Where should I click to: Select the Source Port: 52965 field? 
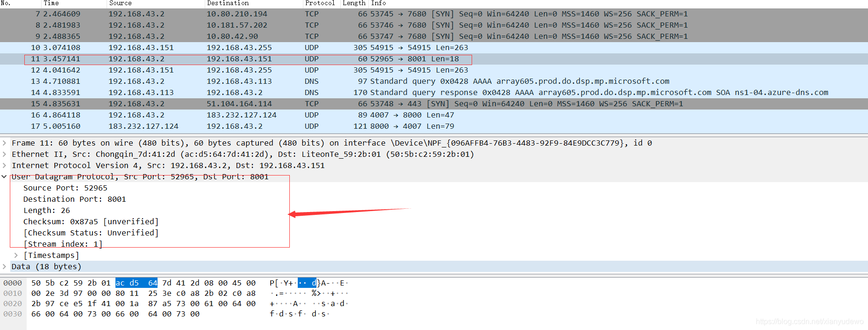(x=65, y=188)
